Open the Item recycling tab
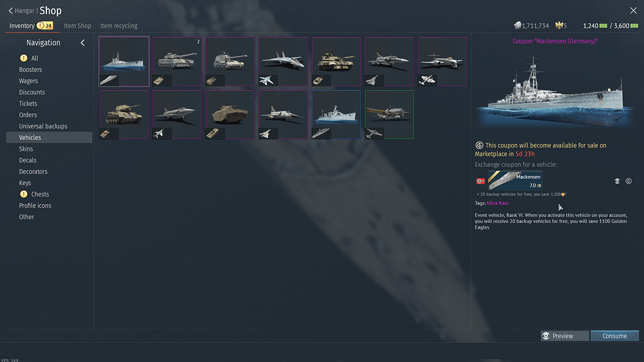Viewport: 644px width, 362px height. point(118,26)
